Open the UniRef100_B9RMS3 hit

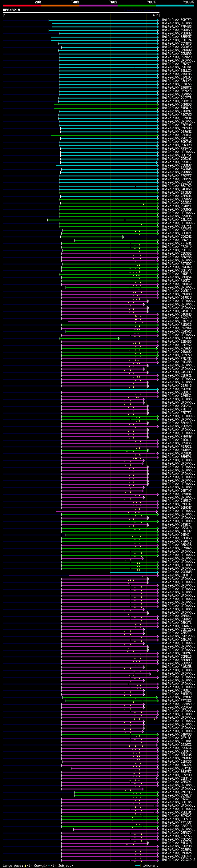[x=177, y=30]
